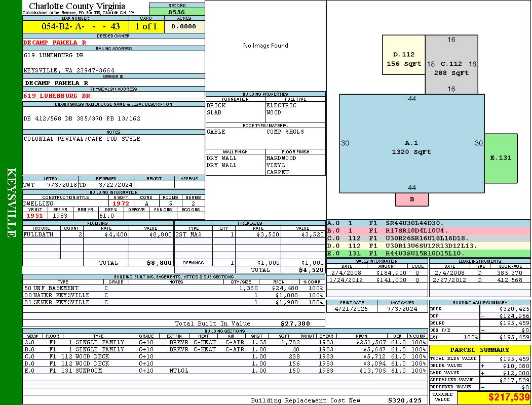Screen dimensions: 532x405
Task: Click DWELLING construction style
Action: (x=39, y=204)
